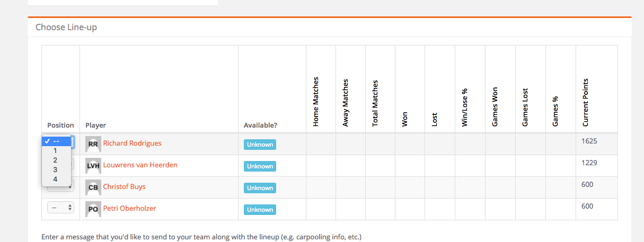The height and width of the screenshot is (242, 644).
Task: Click Christof Buys' CB avatar icon
Action: (x=93, y=187)
